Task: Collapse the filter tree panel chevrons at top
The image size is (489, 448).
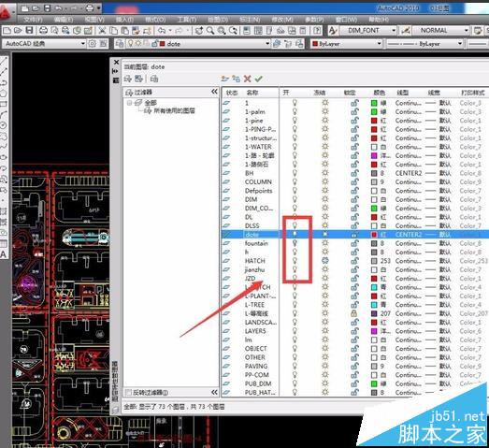Action: click(214, 92)
